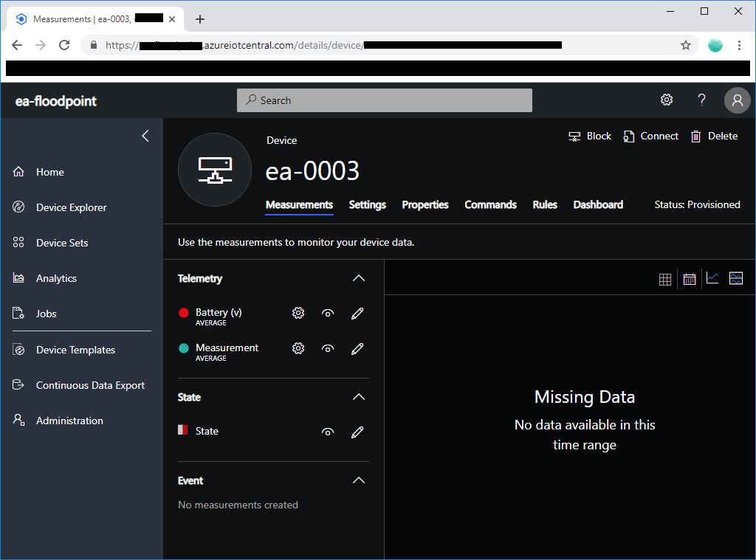This screenshot has height=560, width=756.
Task: Click the Connect button
Action: [650, 136]
